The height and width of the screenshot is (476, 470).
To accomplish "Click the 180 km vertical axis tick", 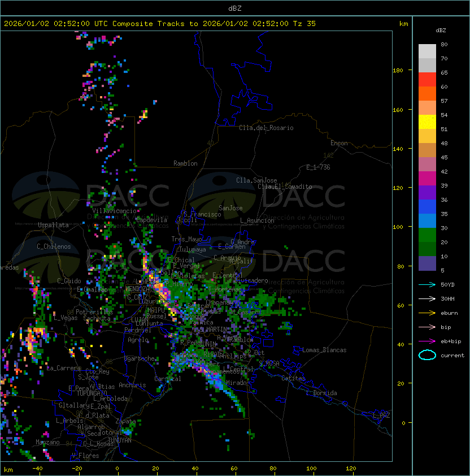I will (x=398, y=71).
